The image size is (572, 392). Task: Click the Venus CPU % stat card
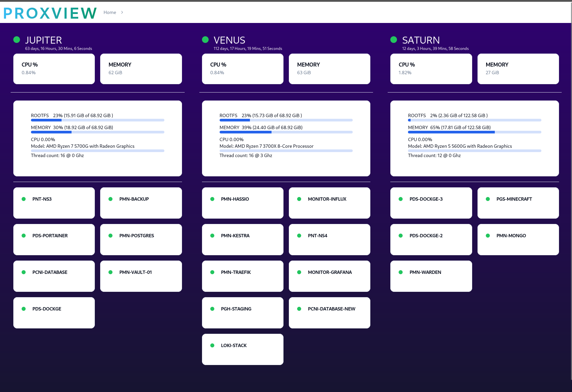pos(242,69)
